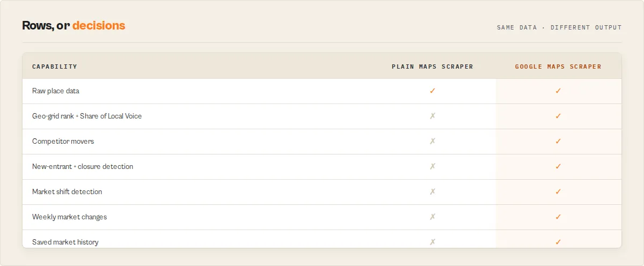Click Plain scraper X for Saved market history
This screenshot has height=266, width=644.
tap(433, 242)
